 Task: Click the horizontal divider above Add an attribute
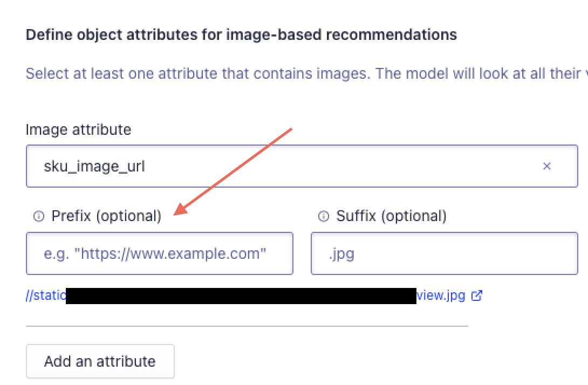pos(247,326)
